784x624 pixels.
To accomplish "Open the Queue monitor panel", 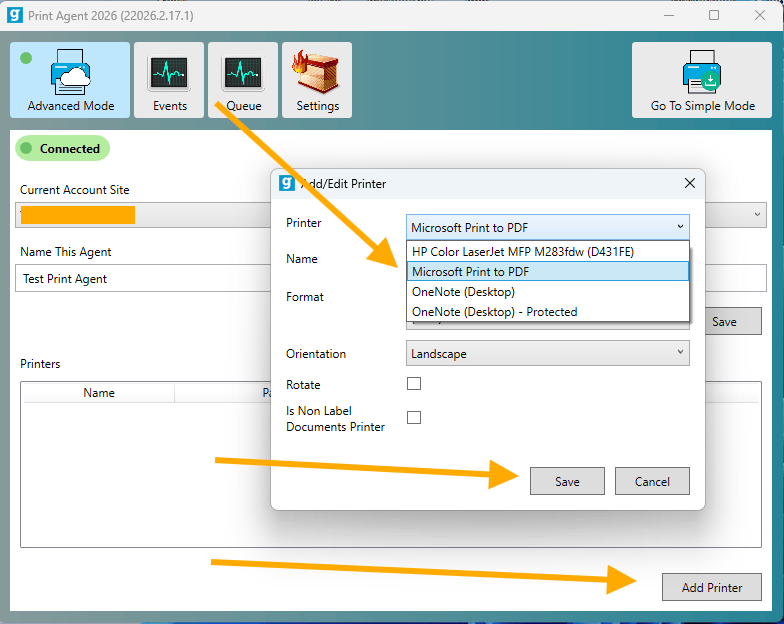I will click(243, 80).
